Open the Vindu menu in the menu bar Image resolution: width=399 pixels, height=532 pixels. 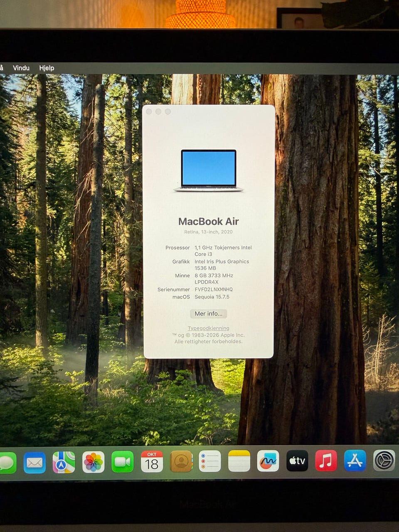(21, 68)
